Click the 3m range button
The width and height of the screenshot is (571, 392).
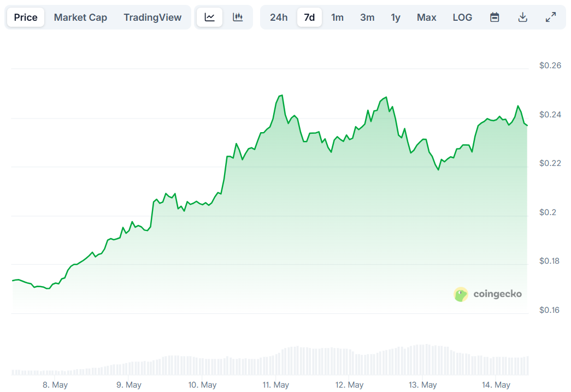(x=367, y=17)
